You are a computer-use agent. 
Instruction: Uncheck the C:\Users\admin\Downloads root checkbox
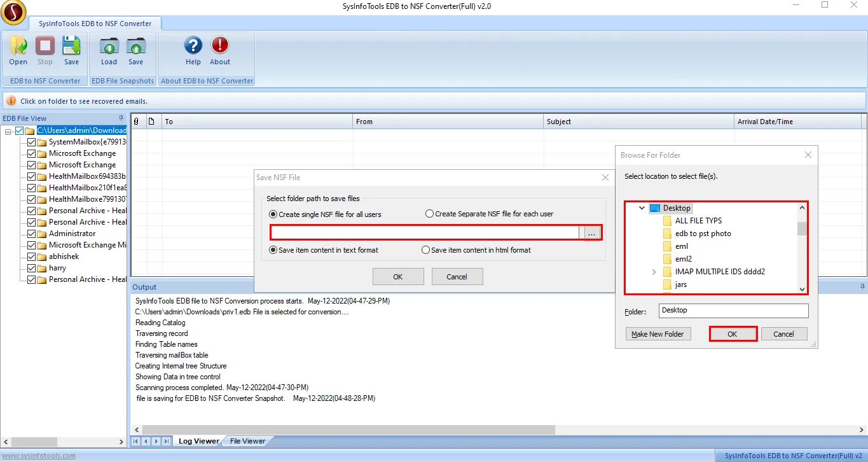(20, 130)
